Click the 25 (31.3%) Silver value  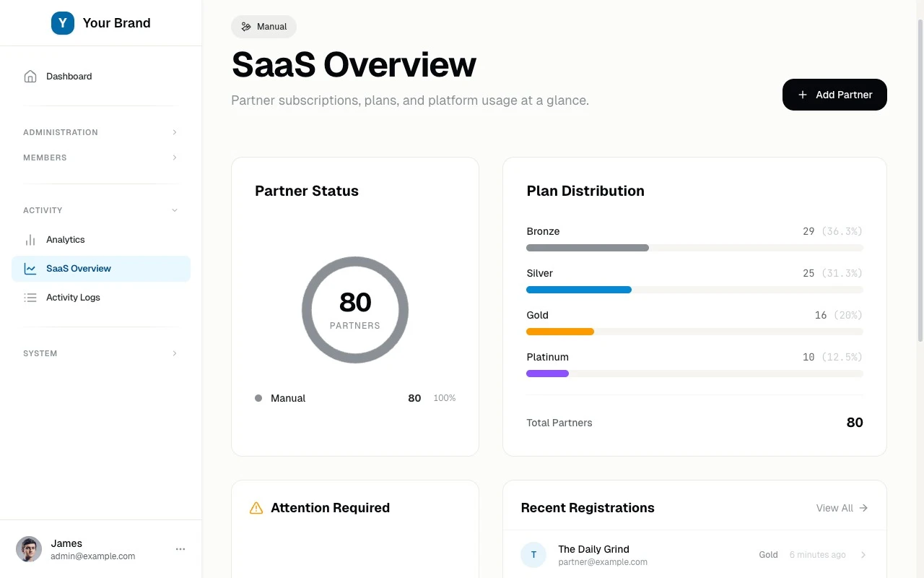pos(832,273)
